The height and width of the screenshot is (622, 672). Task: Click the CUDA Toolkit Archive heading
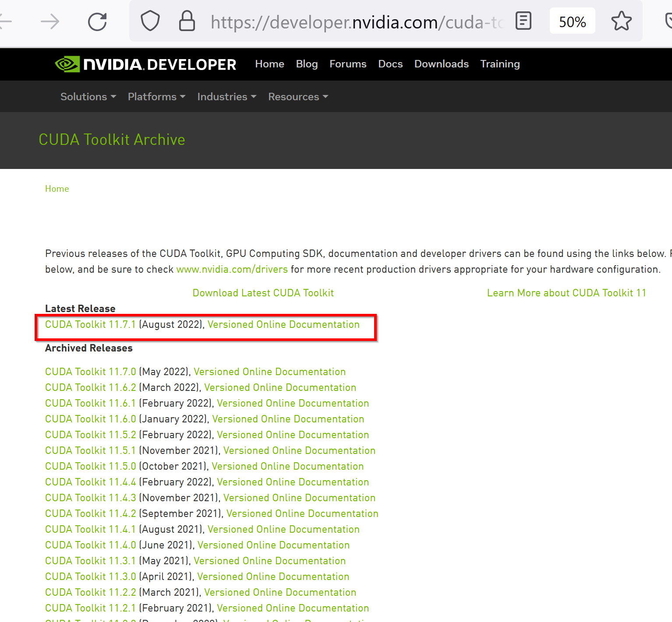click(x=112, y=140)
